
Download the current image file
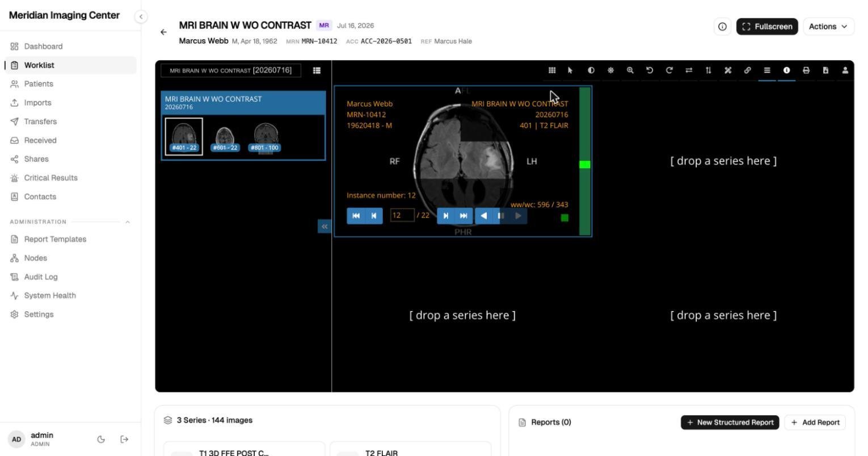[x=826, y=70]
